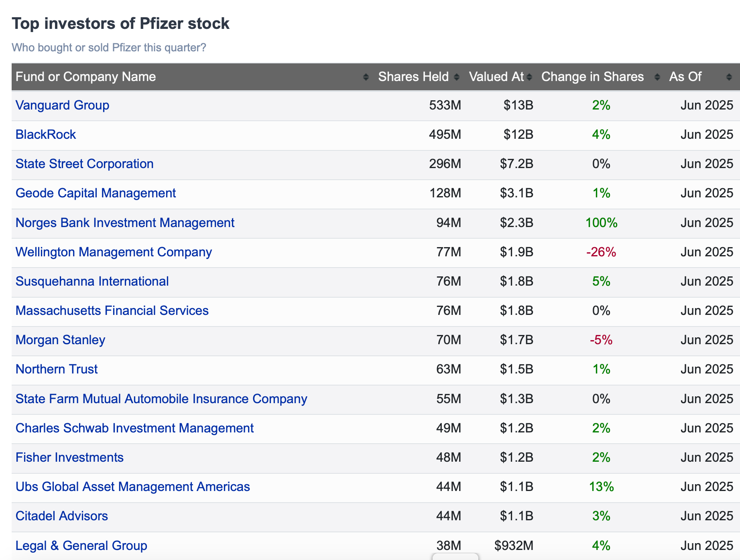Open Citadel Advisors link

(62, 516)
